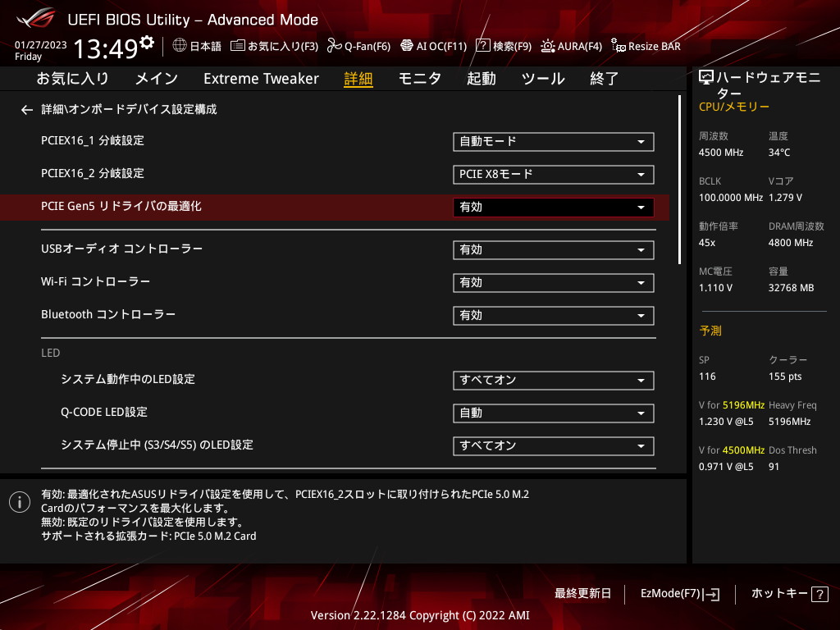Open システム停止中 (S3/S4/S5) LED dropdown

click(554, 445)
